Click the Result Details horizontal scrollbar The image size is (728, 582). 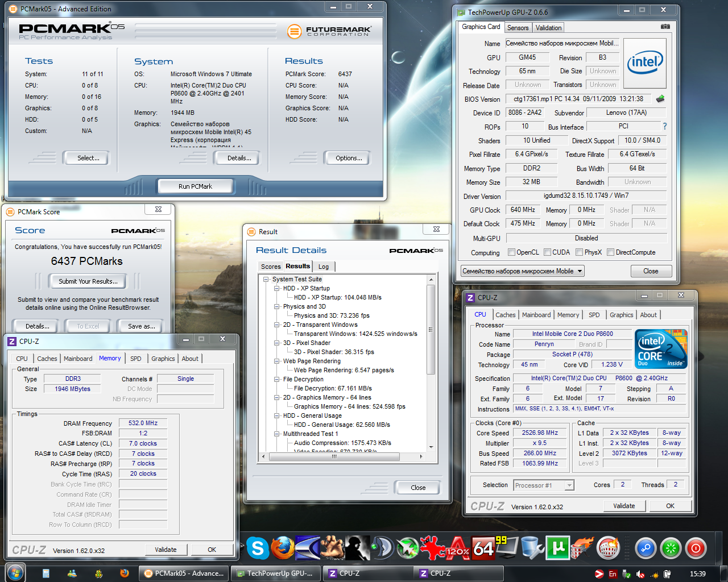334,456
